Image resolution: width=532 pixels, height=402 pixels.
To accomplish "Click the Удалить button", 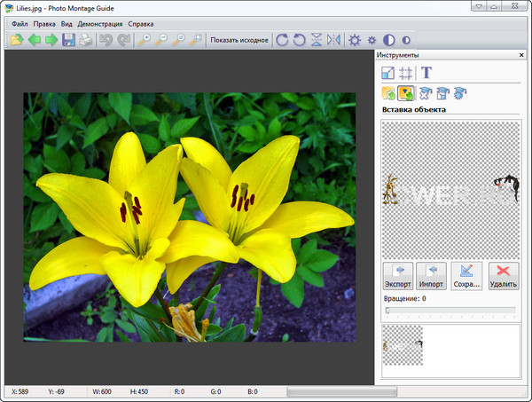I will (503, 276).
